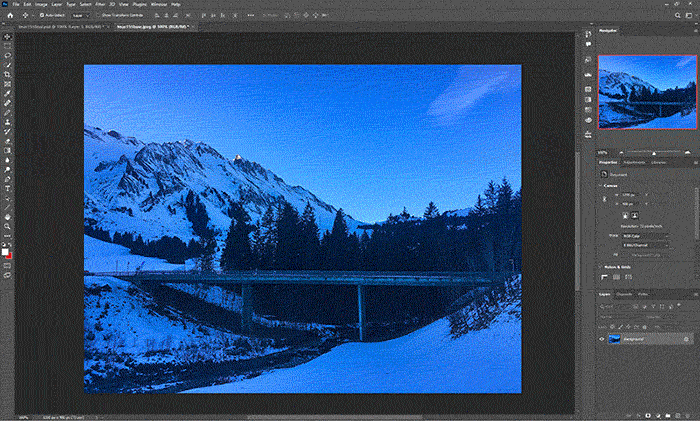Hide the Background layer with eye icon

(601, 339)
